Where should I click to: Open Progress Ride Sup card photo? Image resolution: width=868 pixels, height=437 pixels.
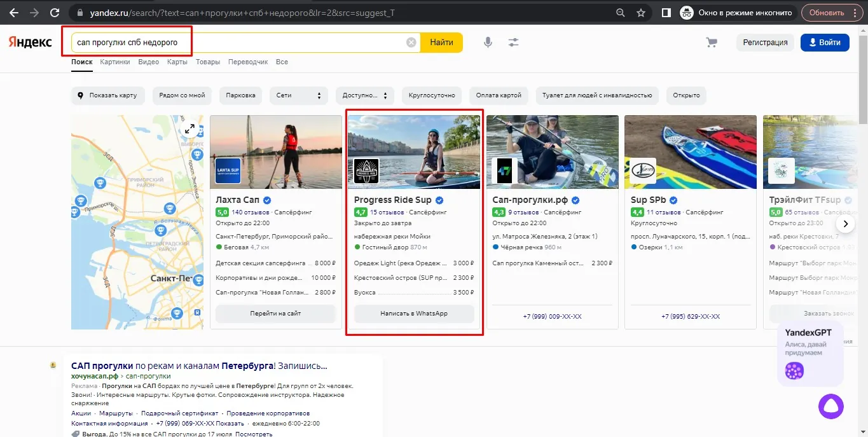pos(414,152)
